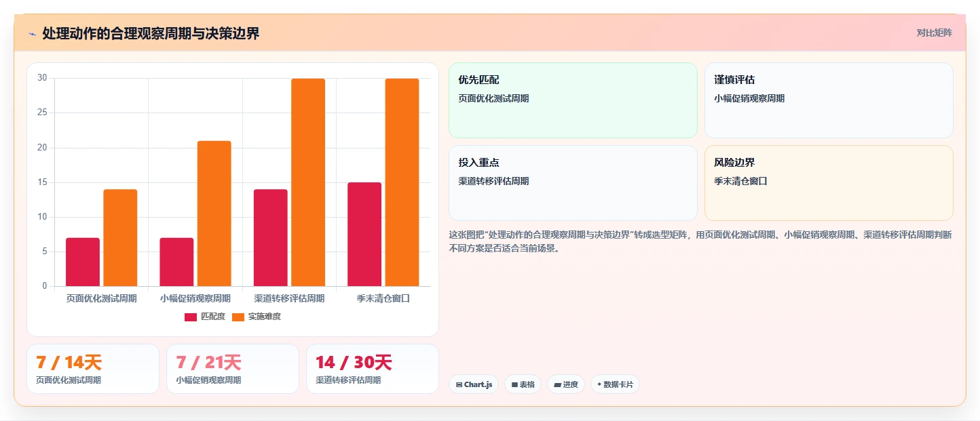Viewport: 980px width, 421px height.
Task: Click the title 处理动作的合理观察周期与决策边界
Action: pyautogui.click(x=151, y=33)
